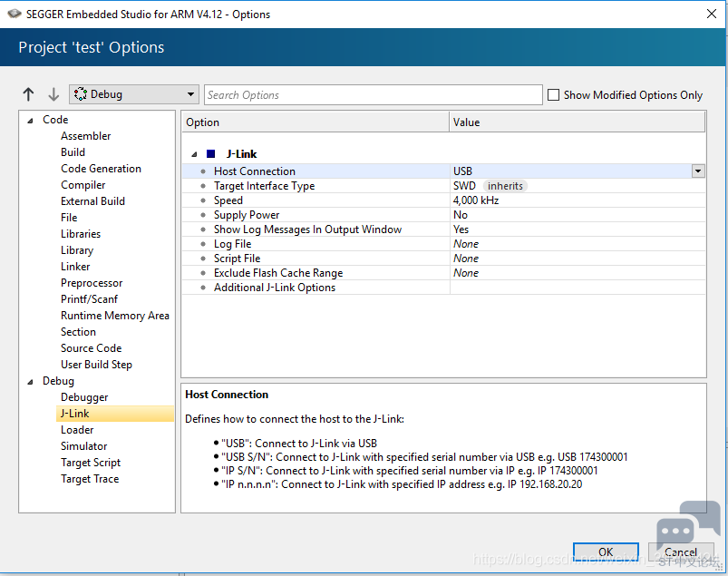The image size is (728, 576).
Task: Click the Value column header
Action: pyautogui.click(x=578, y=122)
